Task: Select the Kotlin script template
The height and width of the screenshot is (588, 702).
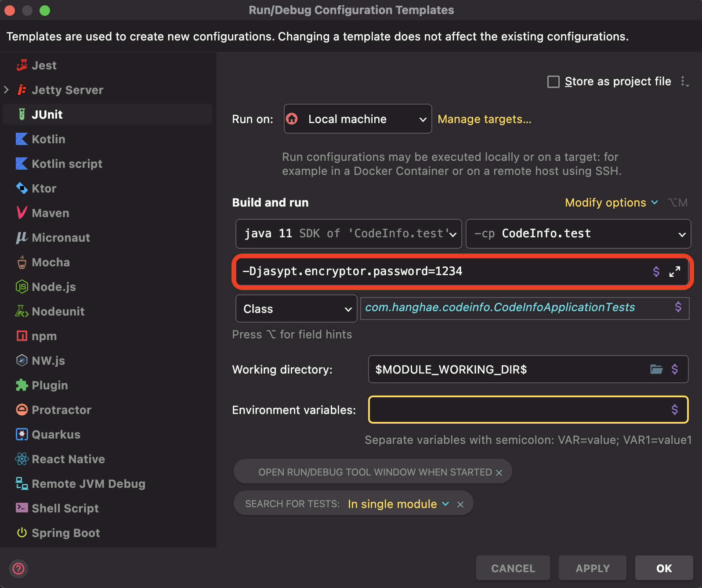Action: pos(108,164)
